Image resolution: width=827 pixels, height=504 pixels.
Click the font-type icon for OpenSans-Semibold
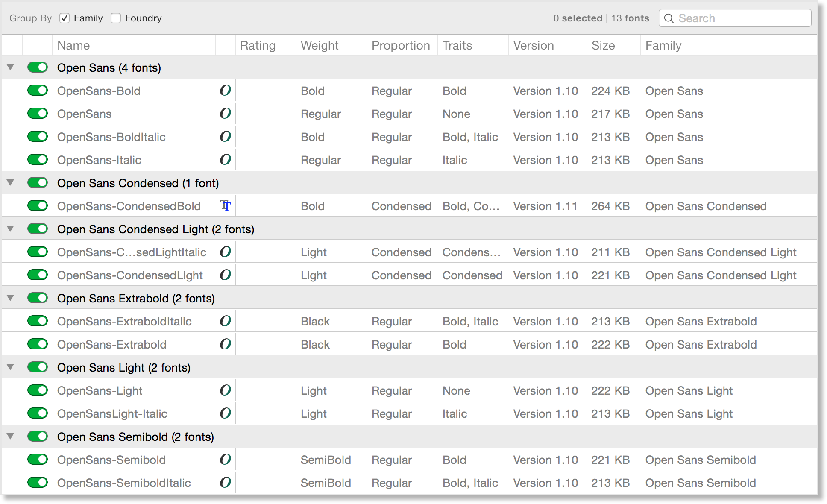coord(226,459)
